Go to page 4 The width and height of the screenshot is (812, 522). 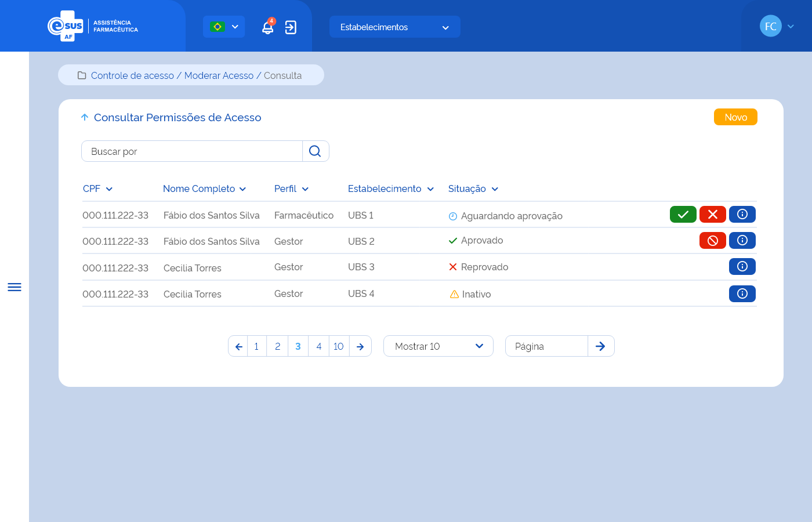click(x=319, y=346)
